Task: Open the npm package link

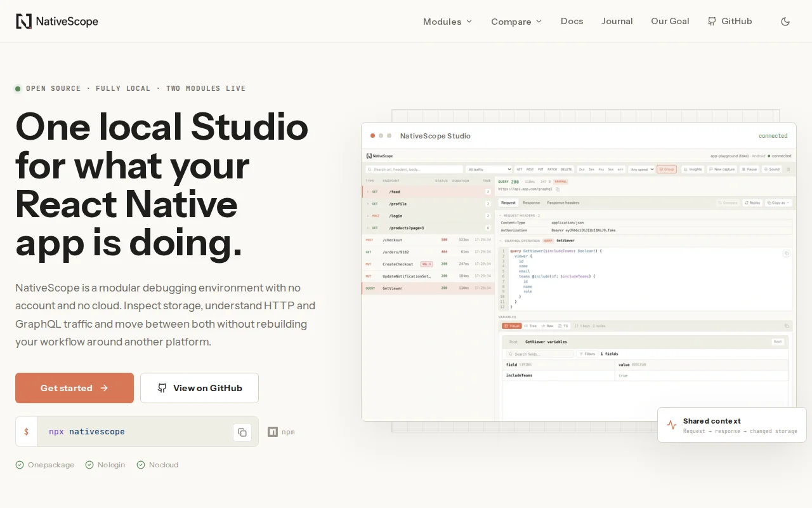Action: click(281, 432)
